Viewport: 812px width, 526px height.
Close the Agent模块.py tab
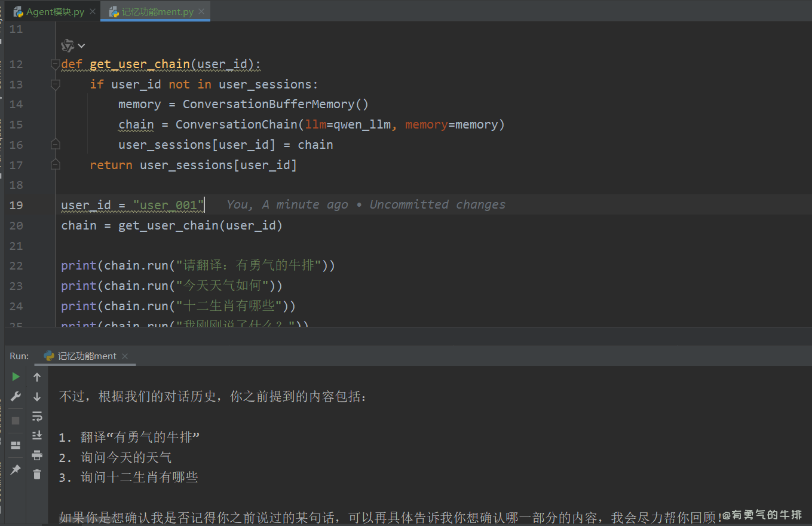[92, 12]
